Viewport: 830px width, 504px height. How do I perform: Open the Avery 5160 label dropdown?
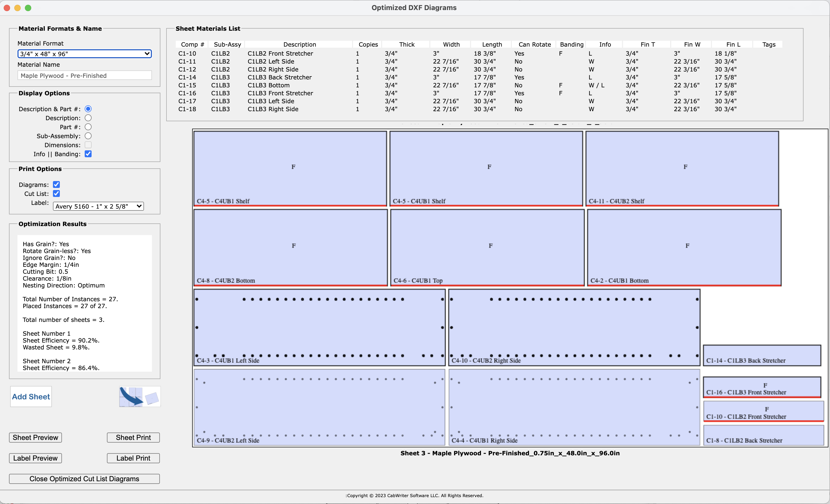click(x=98, y=206)
